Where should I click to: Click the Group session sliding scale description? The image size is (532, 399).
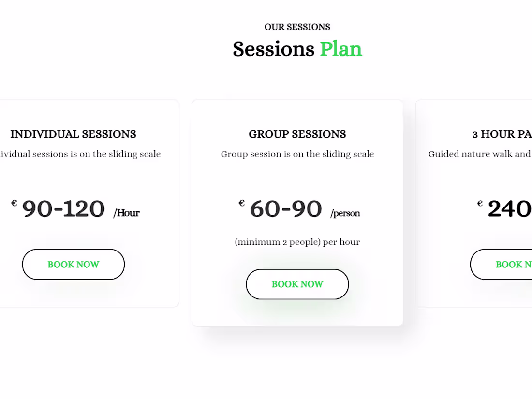coord(297,154)
